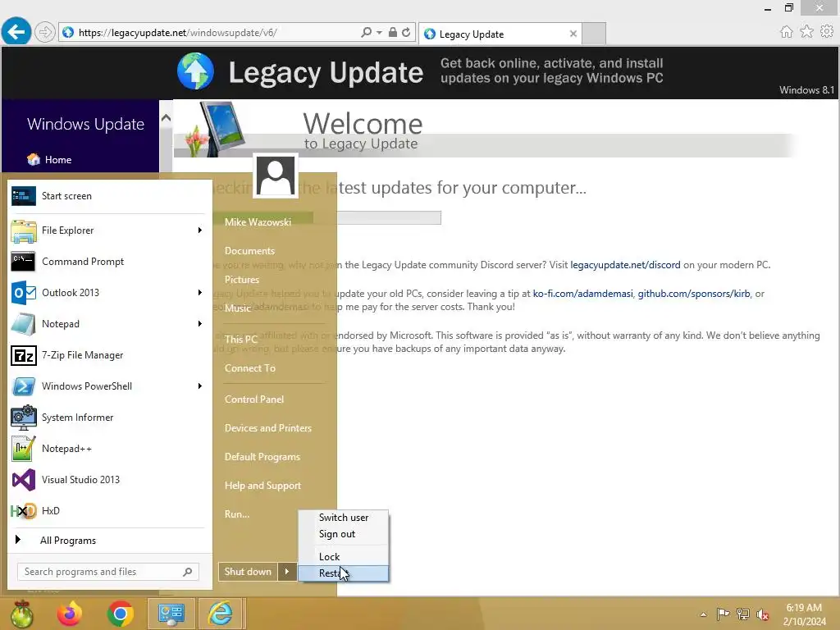Click Home in Windows Update sidebar

[49, 160]
